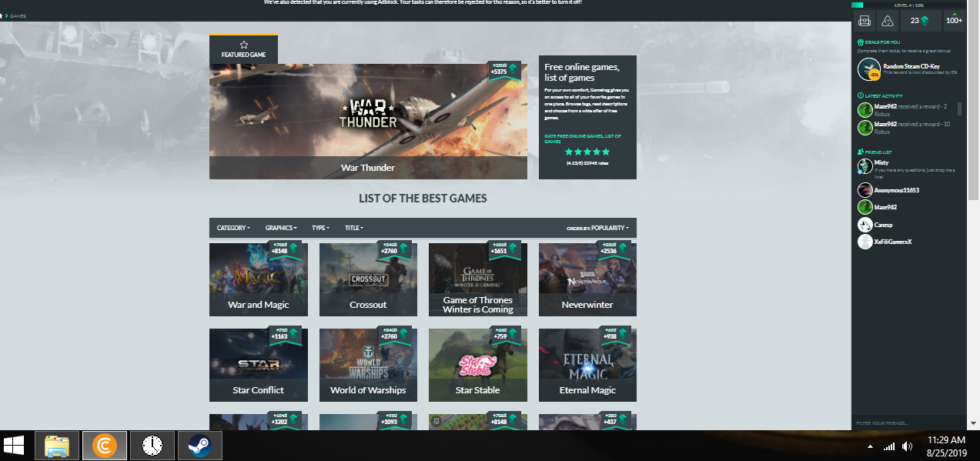Screen dimensions: 980x461
Task: Expand the Category filter dropdown
Action: click(233, 228)
